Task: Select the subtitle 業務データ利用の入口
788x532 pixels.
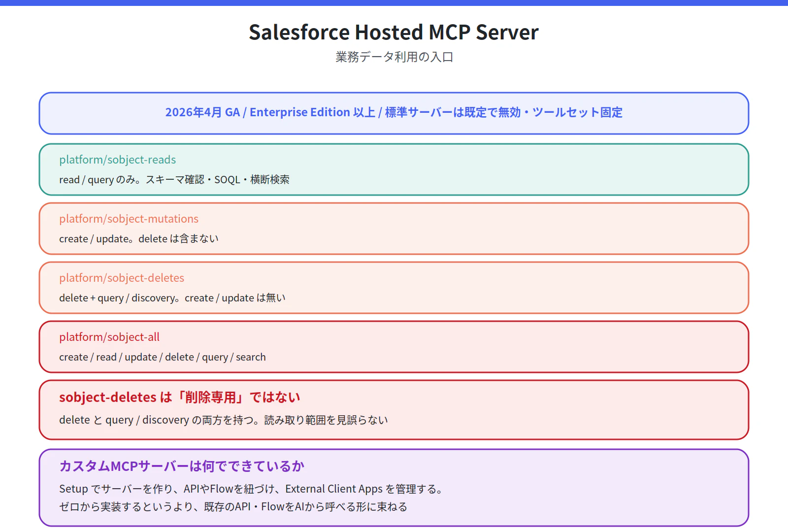Action: [x=394, y=57]
